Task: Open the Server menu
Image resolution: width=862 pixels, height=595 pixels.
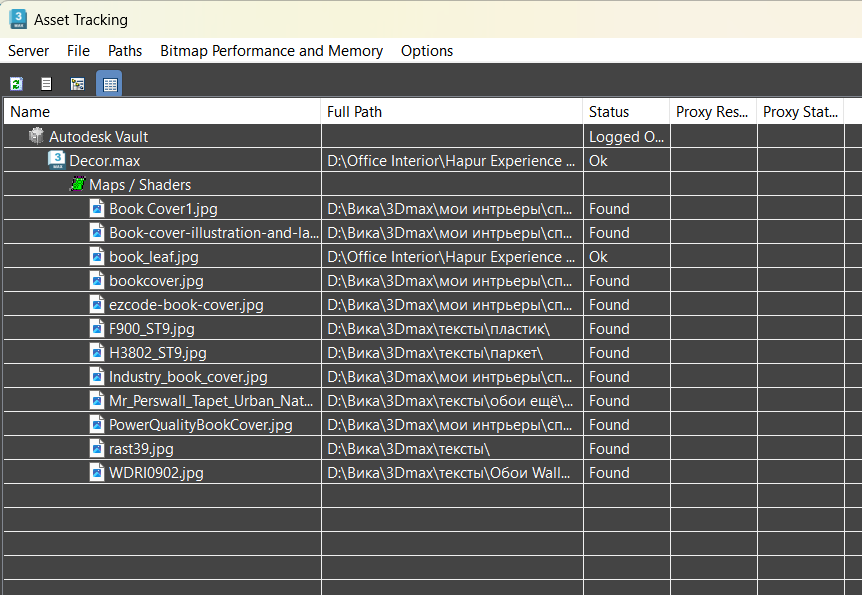Action: click(28, 51)
